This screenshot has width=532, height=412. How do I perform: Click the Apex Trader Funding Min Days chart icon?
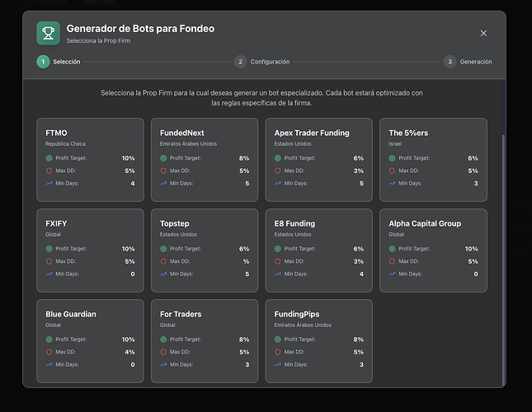coord(278,183)
